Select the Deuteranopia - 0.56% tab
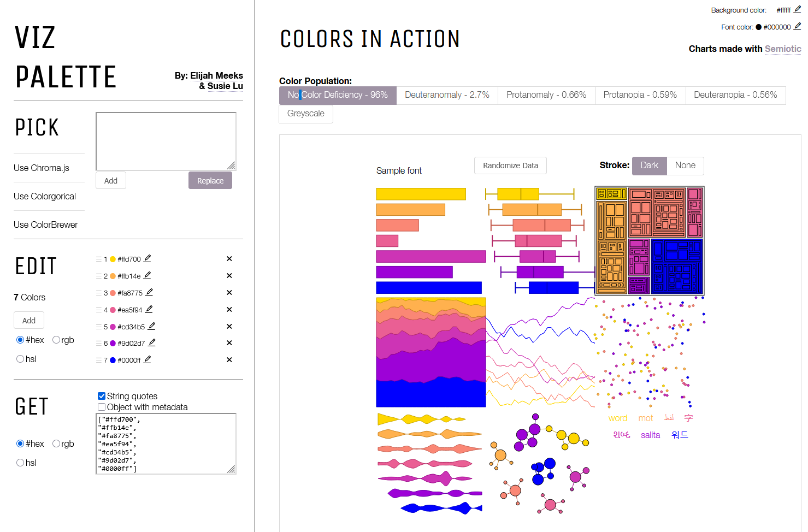808x532 pixels. [x=735, y=94]
